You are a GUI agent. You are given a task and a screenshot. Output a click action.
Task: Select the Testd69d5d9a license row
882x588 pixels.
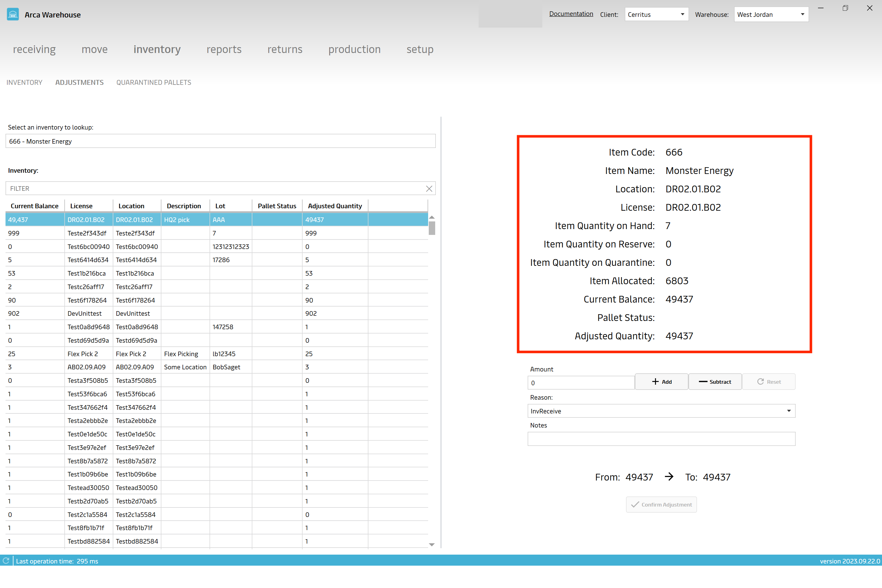(217, 340)
